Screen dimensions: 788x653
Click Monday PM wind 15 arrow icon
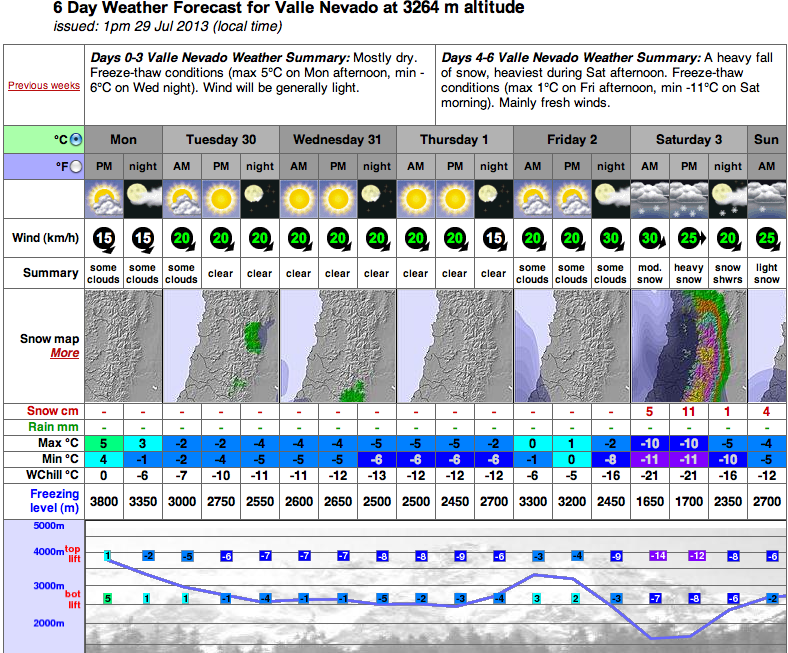click(104, 239)
